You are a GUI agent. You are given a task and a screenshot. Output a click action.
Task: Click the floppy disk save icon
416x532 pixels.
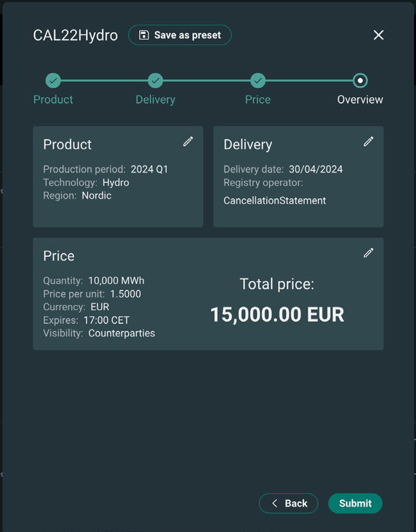click(x=144, y=35)
